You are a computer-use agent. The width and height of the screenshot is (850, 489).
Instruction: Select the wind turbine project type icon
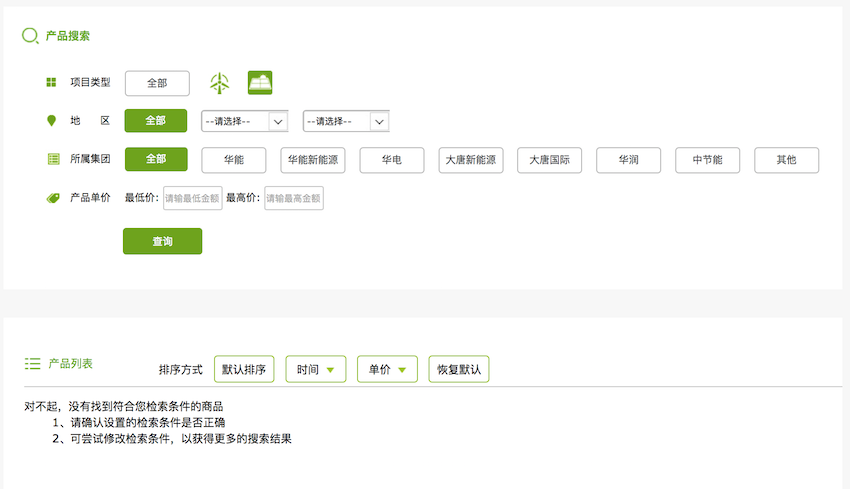coord(220,83)
